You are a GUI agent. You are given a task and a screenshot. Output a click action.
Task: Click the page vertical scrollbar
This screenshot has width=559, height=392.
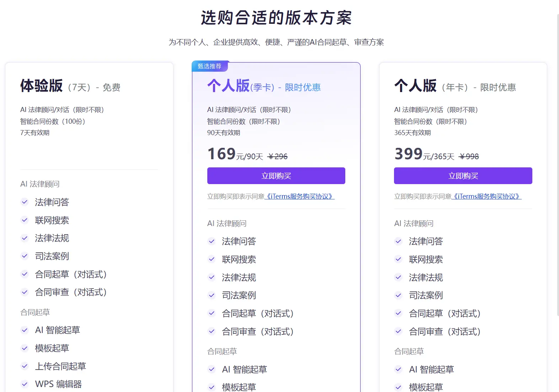click(557, 163)
